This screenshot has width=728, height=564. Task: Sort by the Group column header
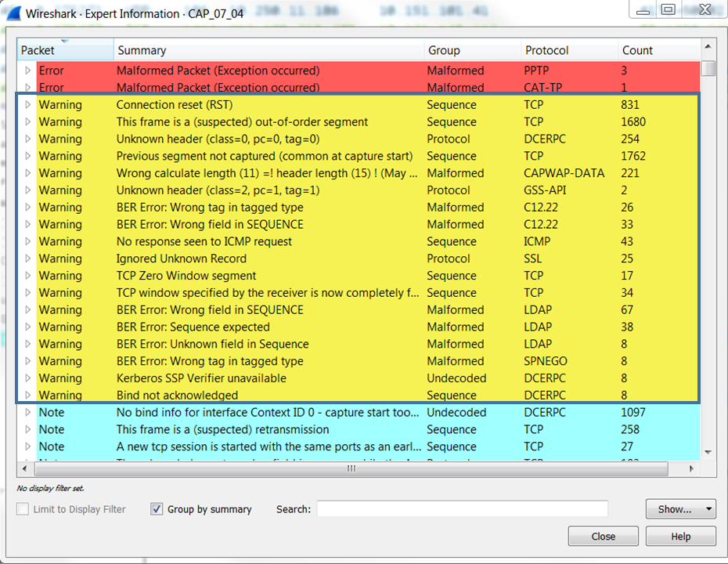point(472,49)
